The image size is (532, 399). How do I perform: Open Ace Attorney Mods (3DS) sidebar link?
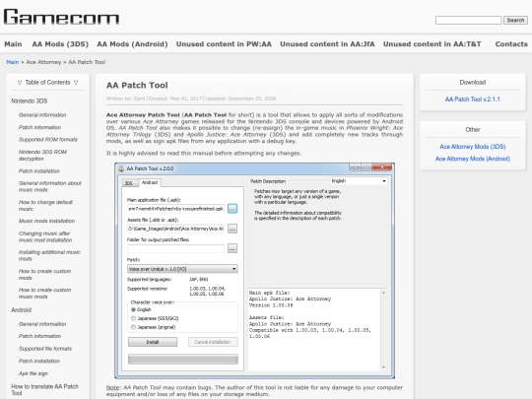tap(472, 147)
